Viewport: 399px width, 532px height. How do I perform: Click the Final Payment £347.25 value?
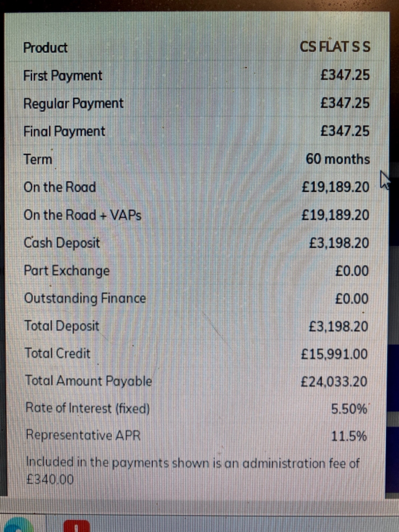[345, 131]
